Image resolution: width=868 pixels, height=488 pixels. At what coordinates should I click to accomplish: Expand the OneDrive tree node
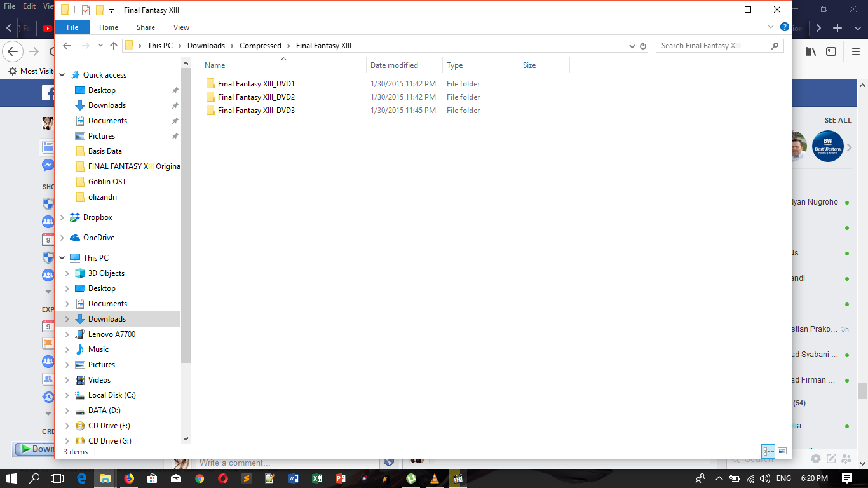pos(62,238)
